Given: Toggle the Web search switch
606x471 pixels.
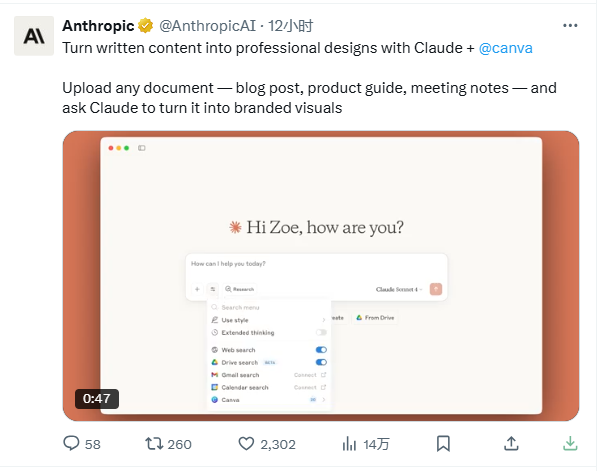Looking at the screenshot, I should tap(321, 349).
